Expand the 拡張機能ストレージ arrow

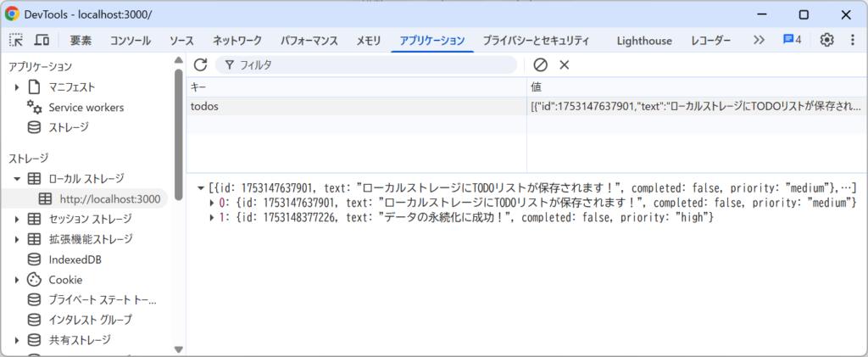[x=17, y=239]
